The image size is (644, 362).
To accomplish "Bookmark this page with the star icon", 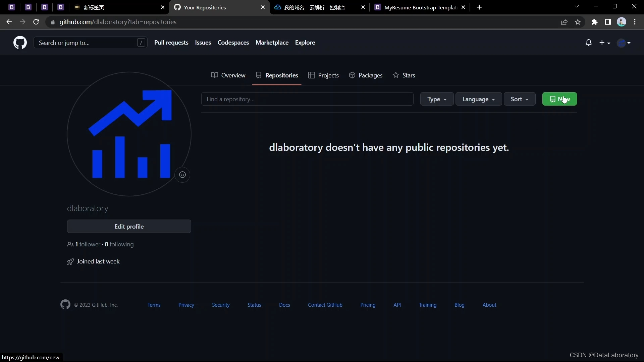I will pyautogui.click(x=578, y=22).
